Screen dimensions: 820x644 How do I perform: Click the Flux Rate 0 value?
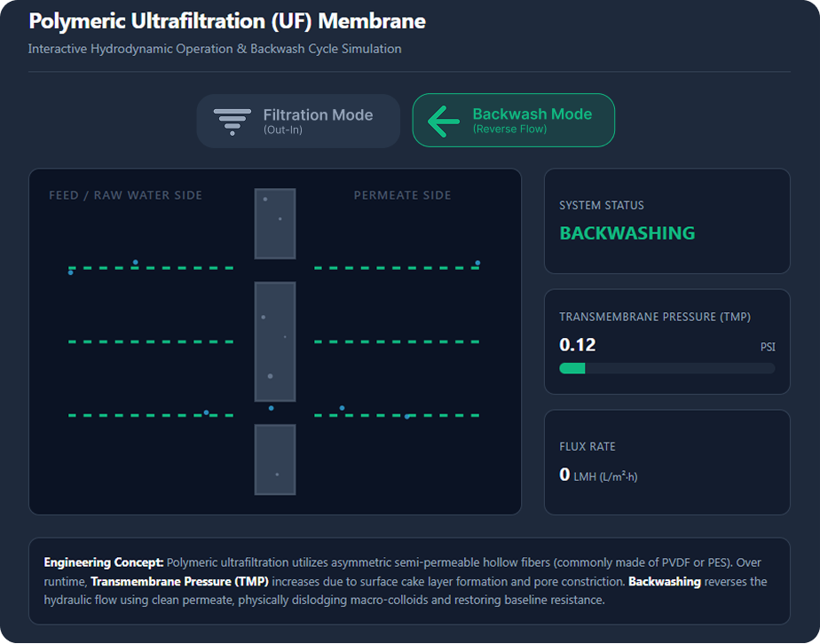tap(564, 475)
